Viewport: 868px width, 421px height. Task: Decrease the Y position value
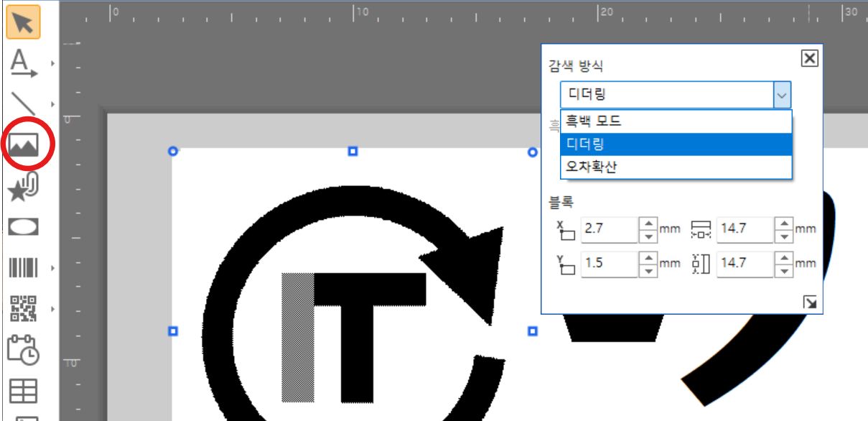point(648,270)
